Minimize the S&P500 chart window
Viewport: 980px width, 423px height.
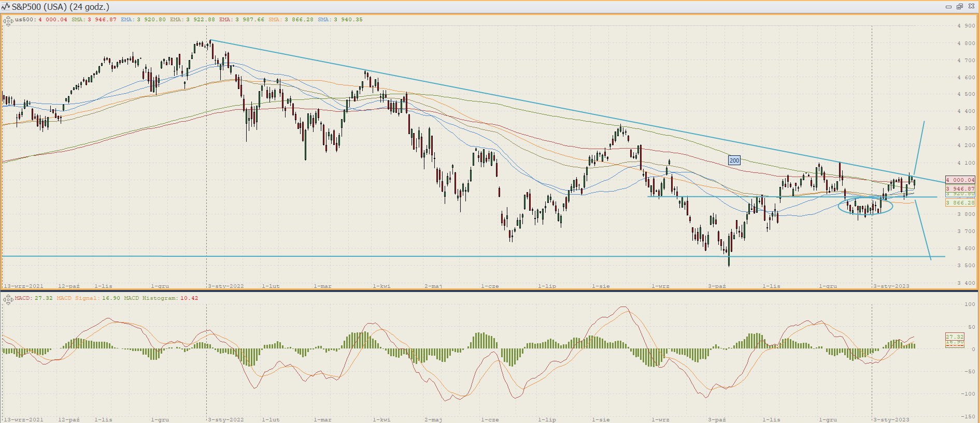tap(948, 7)
